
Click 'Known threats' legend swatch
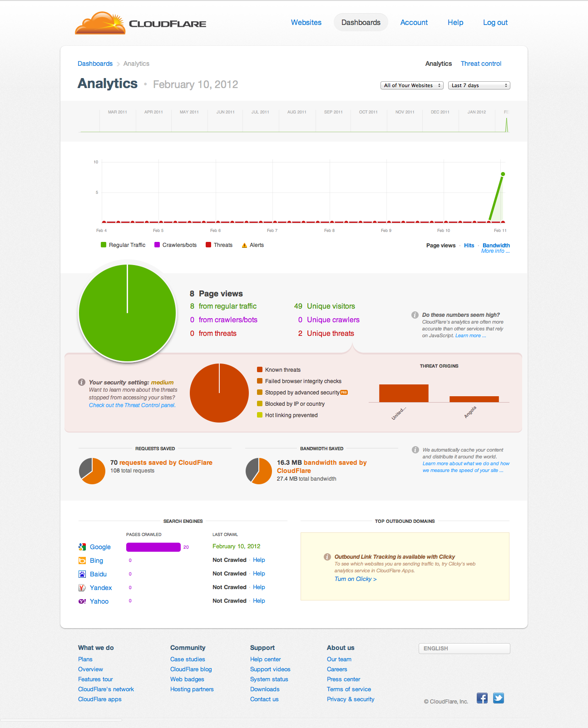(x=260, y=369)
